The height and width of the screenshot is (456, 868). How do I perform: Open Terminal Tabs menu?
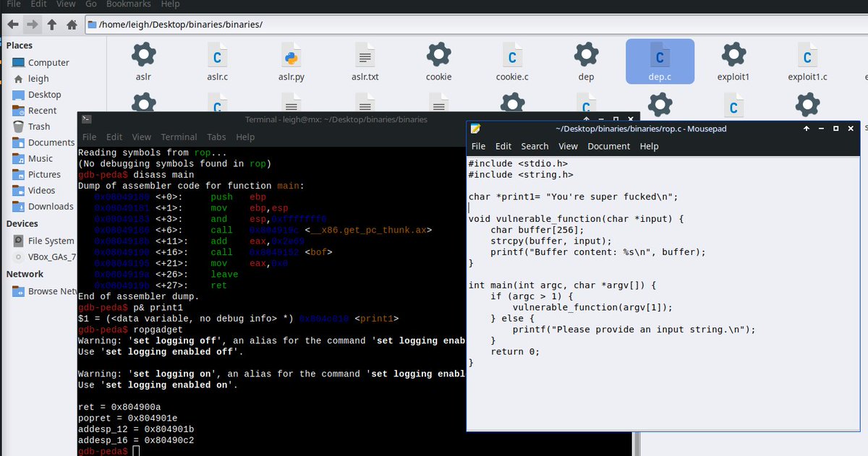tap(217, 137)
